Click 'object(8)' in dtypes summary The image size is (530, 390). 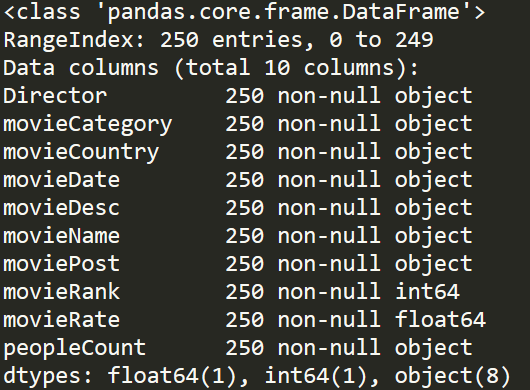point(453,377)
